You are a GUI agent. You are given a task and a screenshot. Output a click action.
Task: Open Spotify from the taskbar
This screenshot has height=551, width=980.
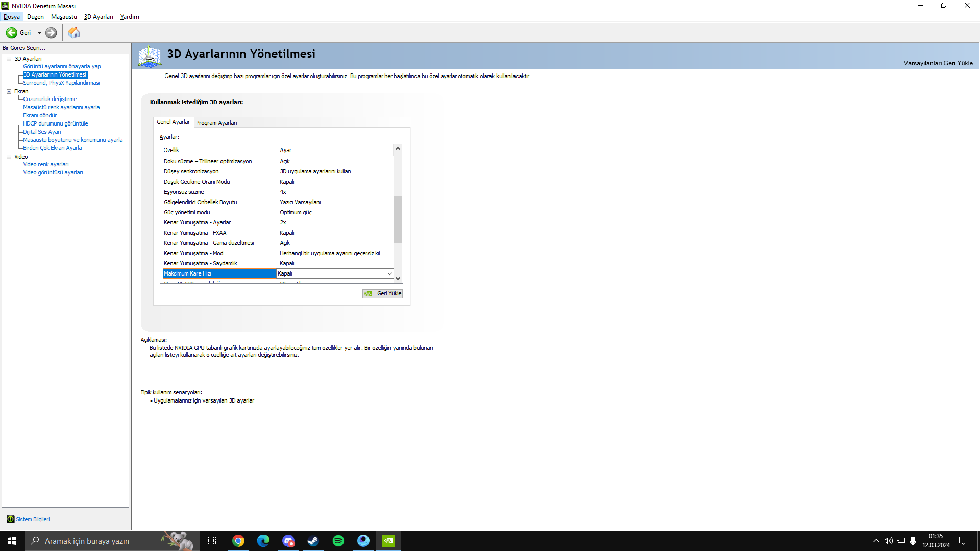338,541
